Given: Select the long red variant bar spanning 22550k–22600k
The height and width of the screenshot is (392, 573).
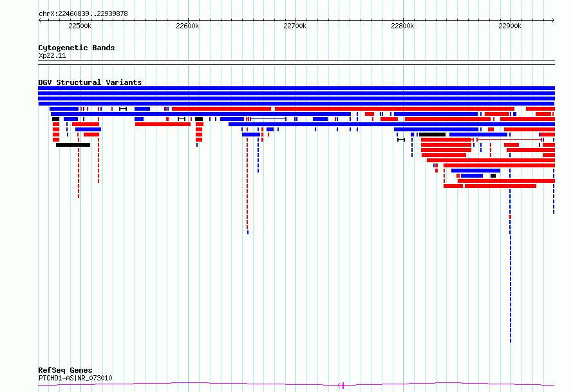Looking at the screenshot, I should click(163, 125).
